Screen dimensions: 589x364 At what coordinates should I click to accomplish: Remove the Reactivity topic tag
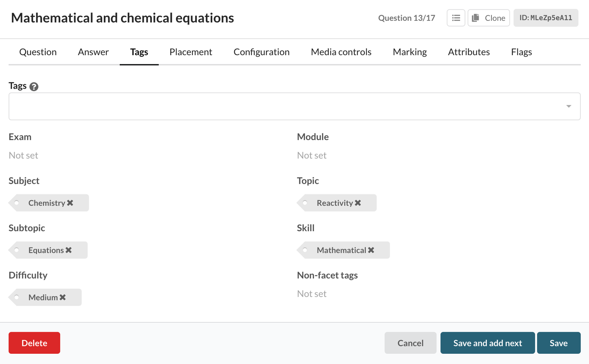358,203
